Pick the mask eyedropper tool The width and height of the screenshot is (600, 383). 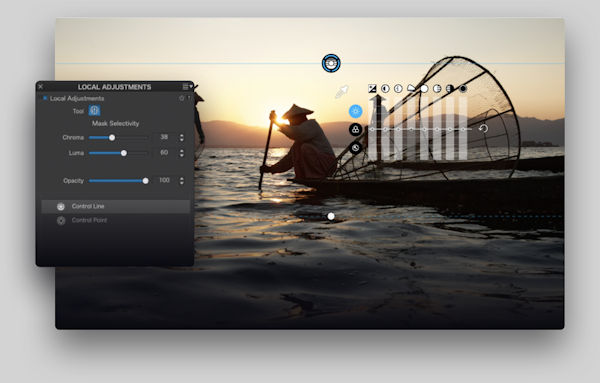341,92
